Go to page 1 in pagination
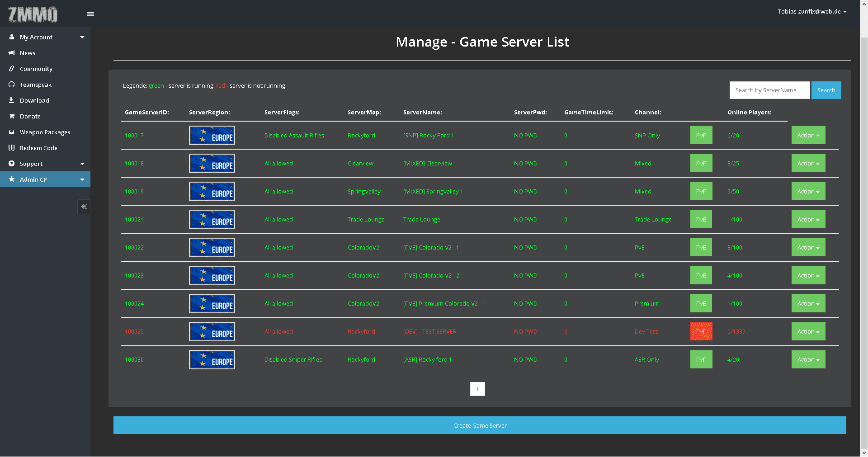The height and width of the screenshot is (457, 868). [477, 389]
